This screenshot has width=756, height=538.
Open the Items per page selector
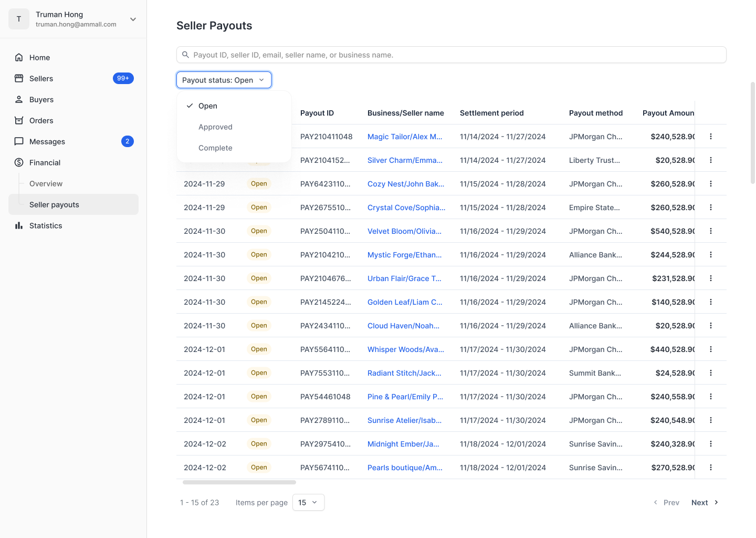coord(308,502)
